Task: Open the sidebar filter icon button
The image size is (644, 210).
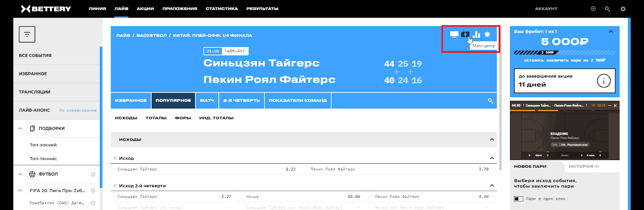Action: (27, 34)
